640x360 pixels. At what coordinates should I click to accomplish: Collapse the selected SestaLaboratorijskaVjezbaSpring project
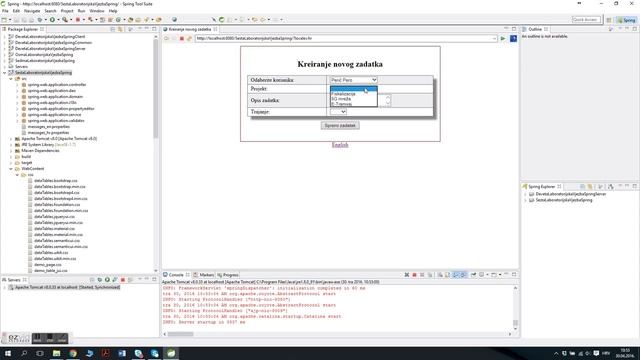[4, 73]
